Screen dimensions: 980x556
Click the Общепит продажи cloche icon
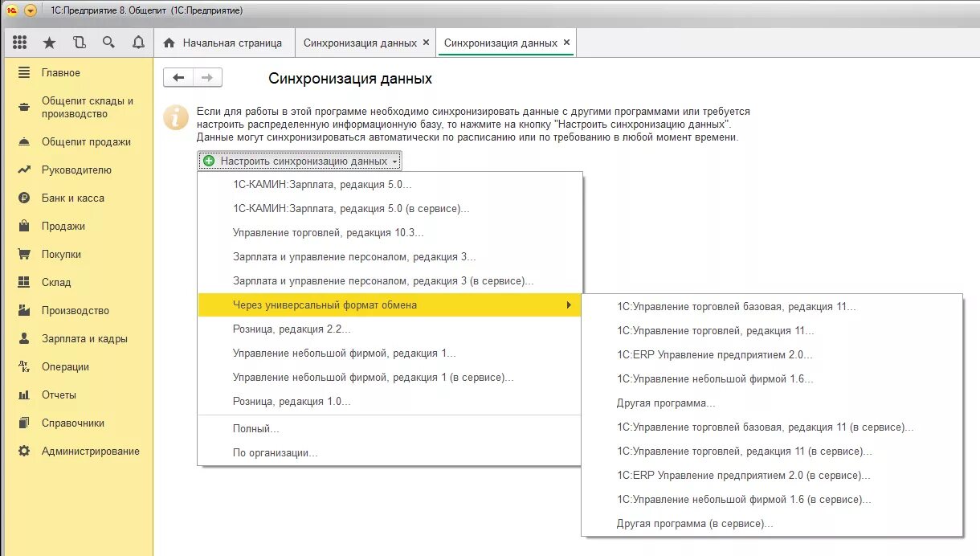coord(24,141)
